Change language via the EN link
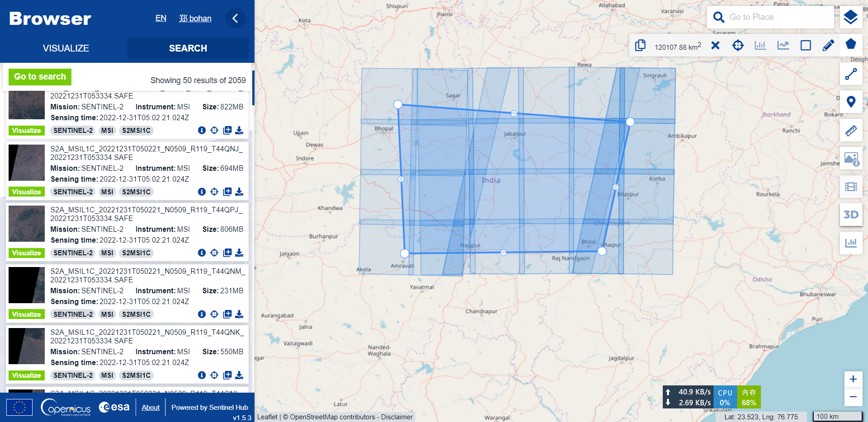The width and height of the screenshot is (868, 422). 161,18
